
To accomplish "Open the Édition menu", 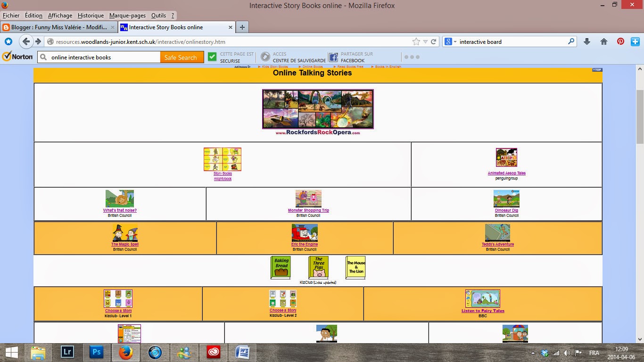I will (x=33, y=16).
